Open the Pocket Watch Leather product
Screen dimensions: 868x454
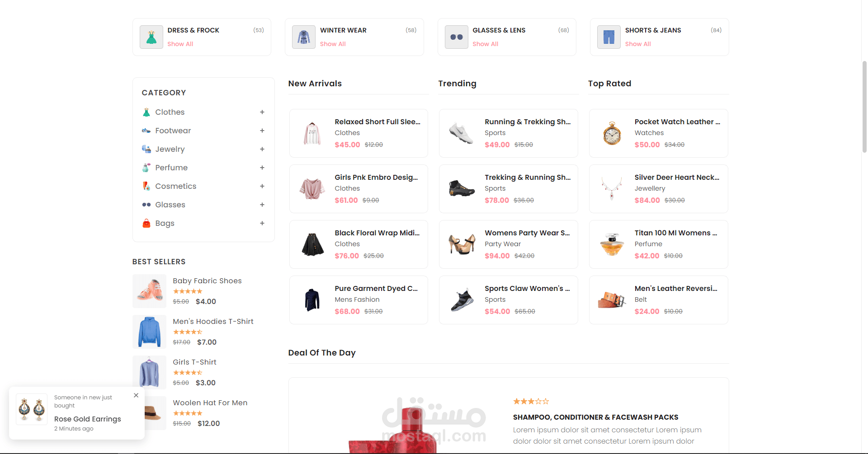point(677,122)
